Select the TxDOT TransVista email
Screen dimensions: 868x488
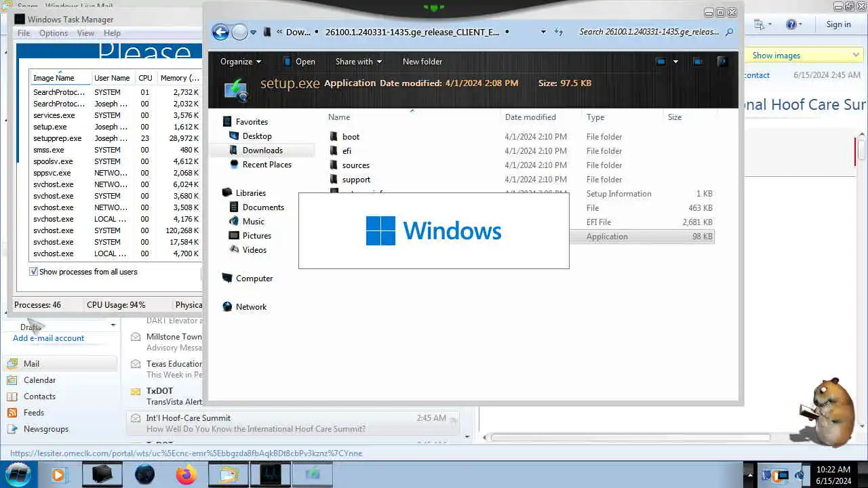click(x=166, y=396)
